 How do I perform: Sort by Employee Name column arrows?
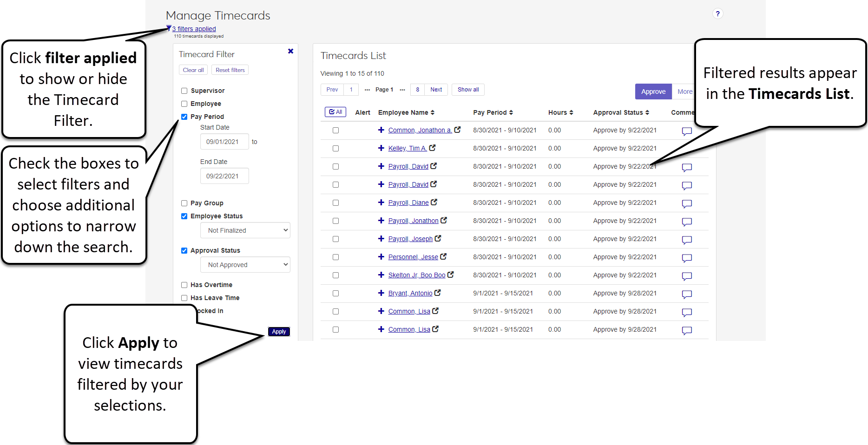pos(433,112)
